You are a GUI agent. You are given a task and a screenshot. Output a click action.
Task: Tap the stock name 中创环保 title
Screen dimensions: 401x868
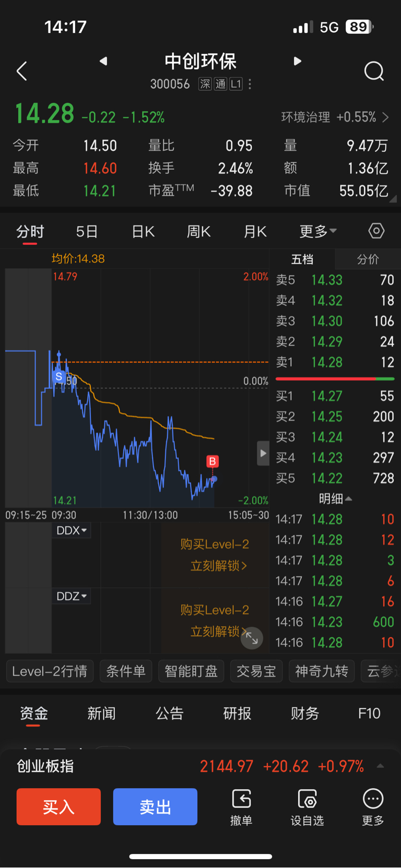[200, 62]
